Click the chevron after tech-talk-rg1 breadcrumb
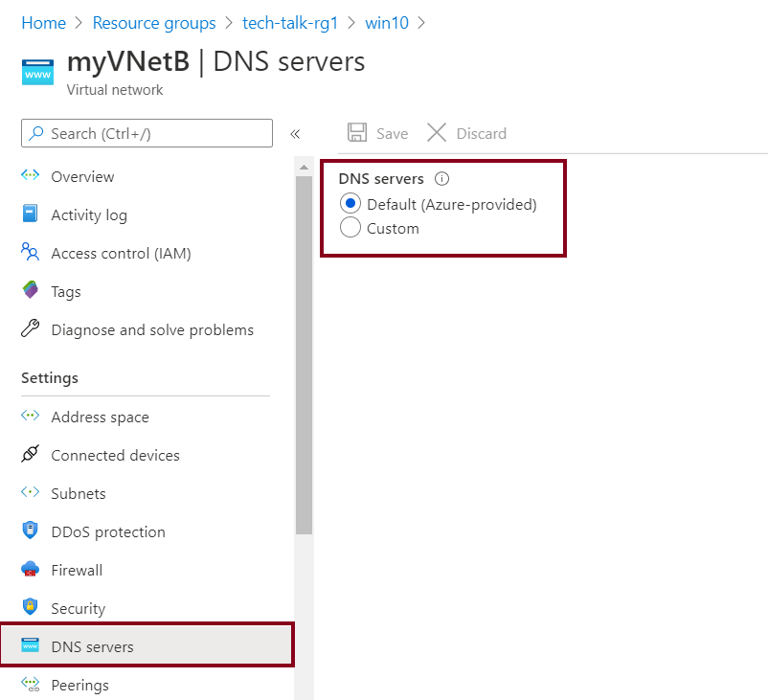This screenshot has width=768, height=700. coord(351,23)
